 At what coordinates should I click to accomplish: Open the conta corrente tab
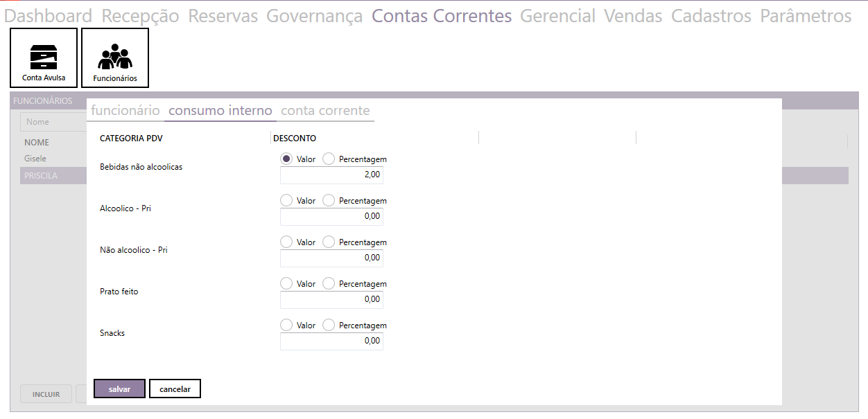[325, 111]
